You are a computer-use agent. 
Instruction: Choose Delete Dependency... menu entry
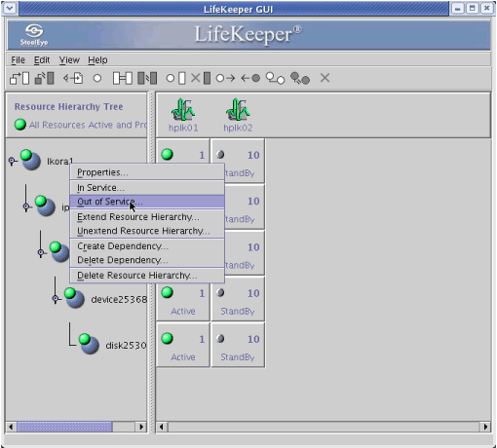click(x=147, y=260)
